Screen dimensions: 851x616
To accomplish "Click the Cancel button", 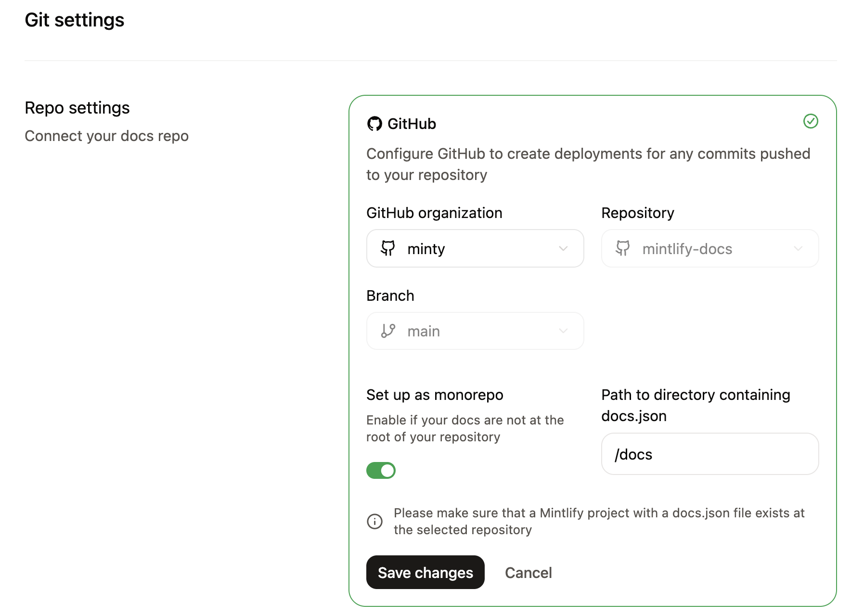I will (528, 572).
